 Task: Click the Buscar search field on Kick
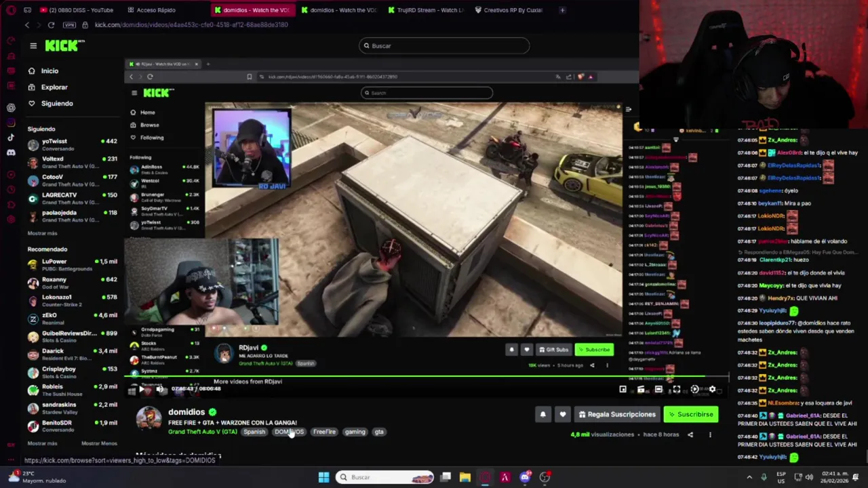(444, 45)
